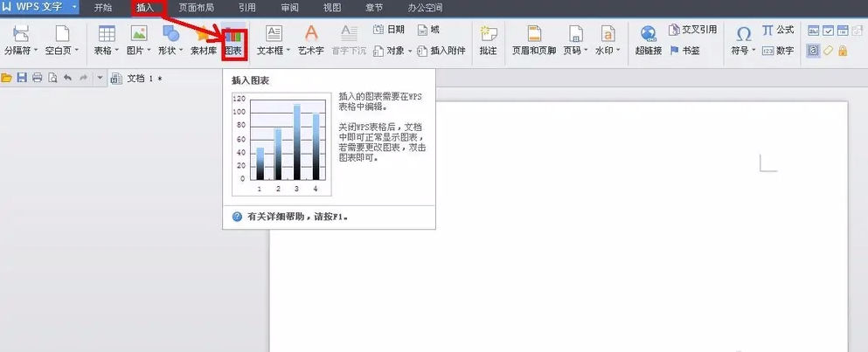This screenshot has height=352, width=868.
Task: Insert a 数字 number
Action: (x=778, y=51)
